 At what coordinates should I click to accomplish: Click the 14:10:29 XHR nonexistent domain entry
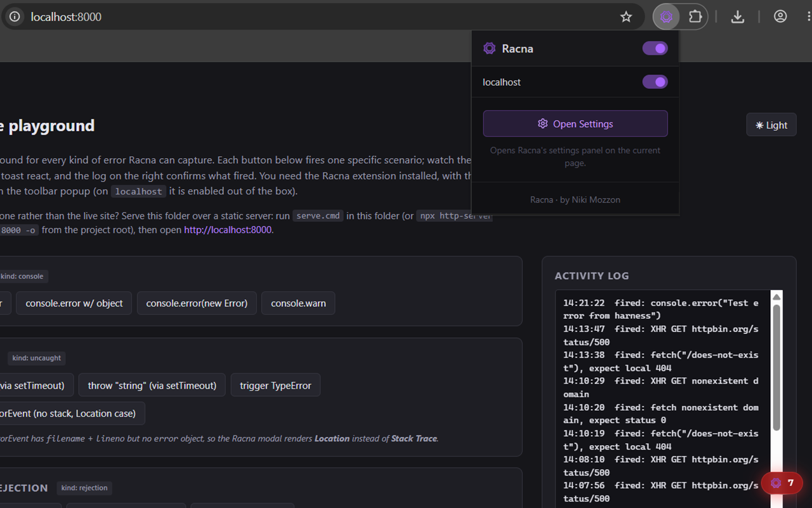pos(660,388)
